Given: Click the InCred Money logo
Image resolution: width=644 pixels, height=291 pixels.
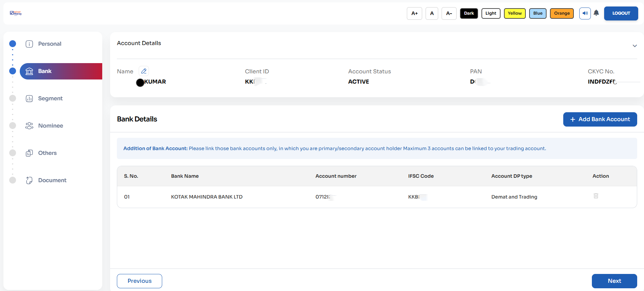Looking at the screenshot, I should (16, 13).
